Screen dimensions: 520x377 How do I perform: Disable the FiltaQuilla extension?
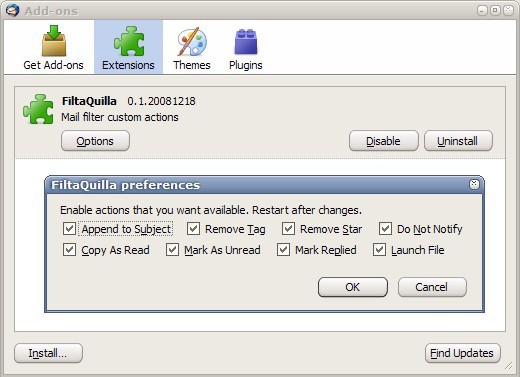(x=383, y=141)
